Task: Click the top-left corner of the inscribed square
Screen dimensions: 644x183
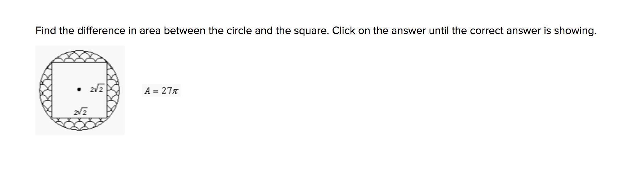Action: 52,63
